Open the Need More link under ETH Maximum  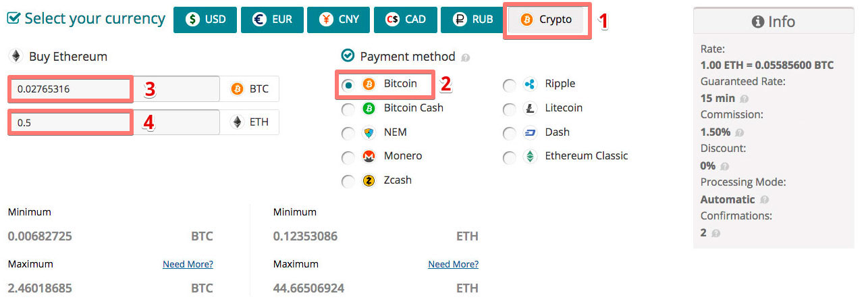(454, 264)
